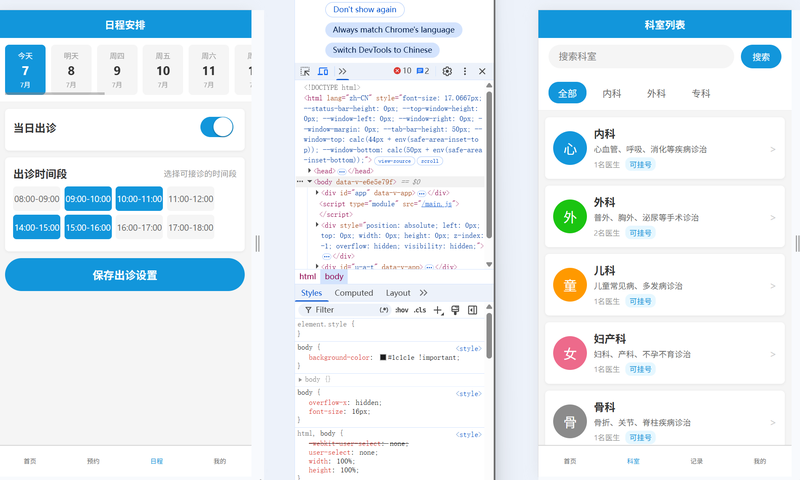Image resolution: width=800 pixels, height=480 pixels.
Task: Deselect the 09:00-10:00 time slot
Action: (88, 199)
